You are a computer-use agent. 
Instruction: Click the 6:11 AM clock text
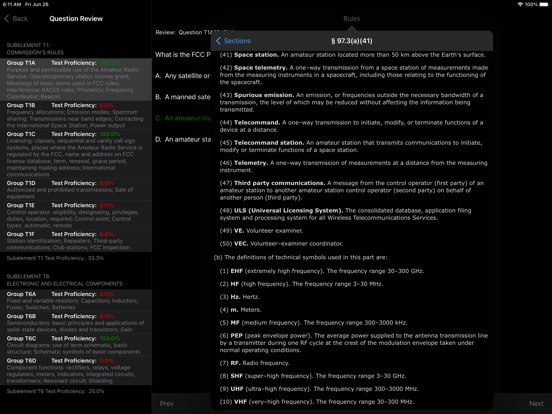click(x=12, y=4)
